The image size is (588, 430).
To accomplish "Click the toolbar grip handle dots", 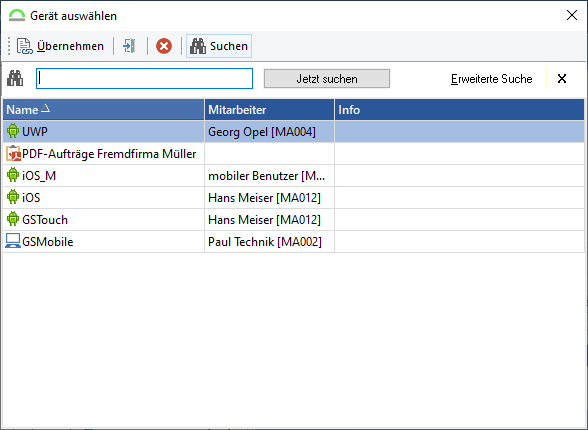I will point(9,46).
